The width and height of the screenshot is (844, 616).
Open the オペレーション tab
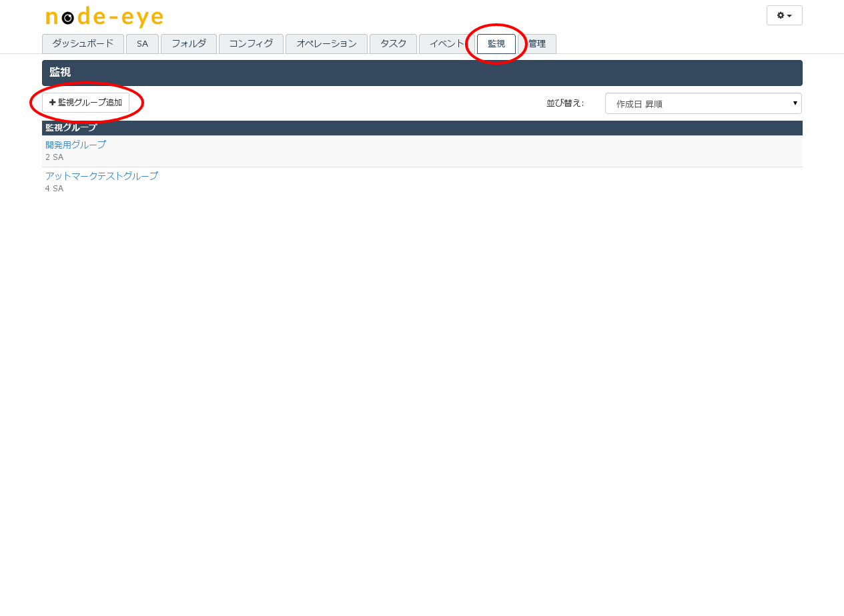[326, 43]
